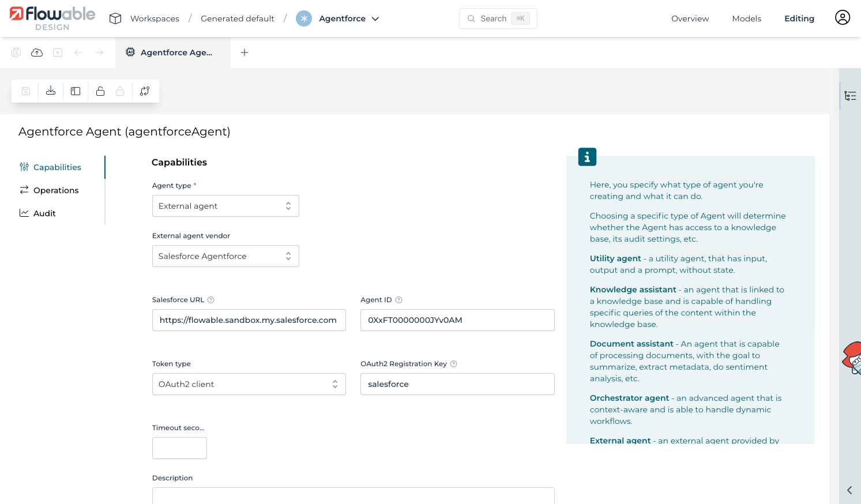Expand the Agent type dropdown

225,206
